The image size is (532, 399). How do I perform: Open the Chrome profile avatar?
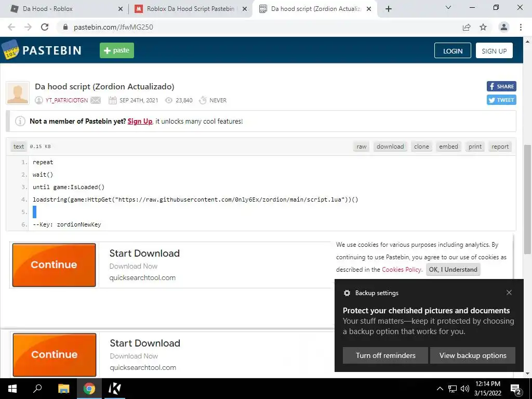[504, 27]
